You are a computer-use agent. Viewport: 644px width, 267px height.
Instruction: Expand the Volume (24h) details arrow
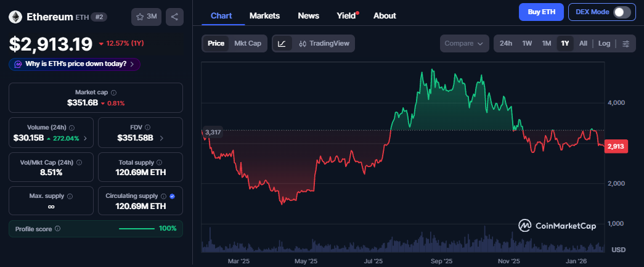85,138
